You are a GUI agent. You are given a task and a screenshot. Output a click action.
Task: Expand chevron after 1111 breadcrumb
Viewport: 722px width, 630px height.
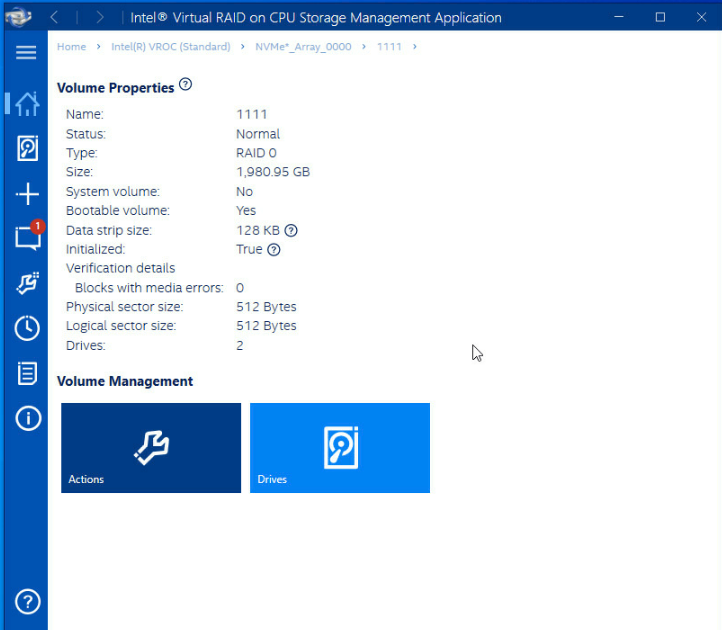[415, 47]
